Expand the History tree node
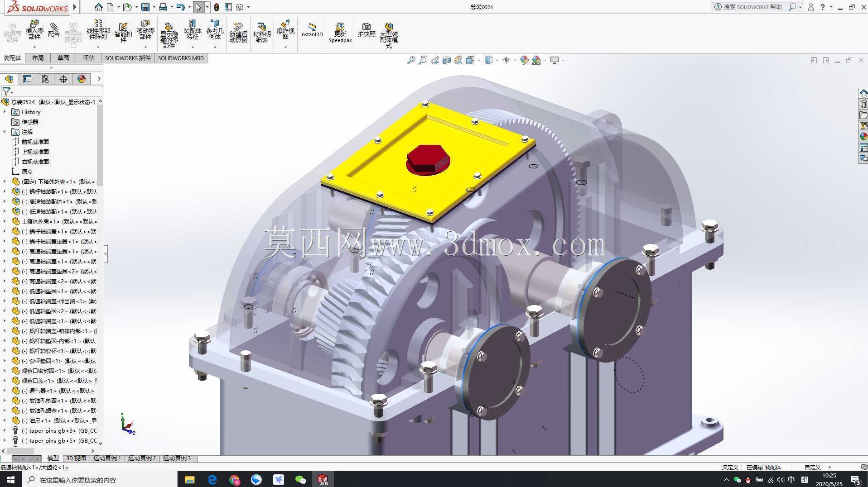Screen dimensions: 868x487 pyautogui.click(x=5, y=112)
